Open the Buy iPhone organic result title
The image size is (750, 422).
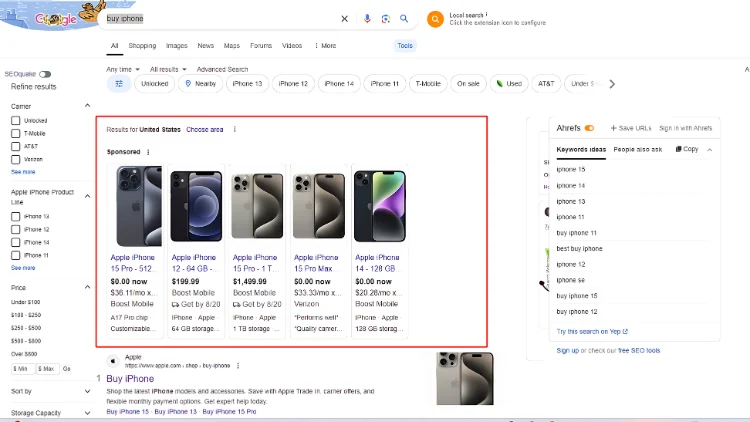point(130,378)
